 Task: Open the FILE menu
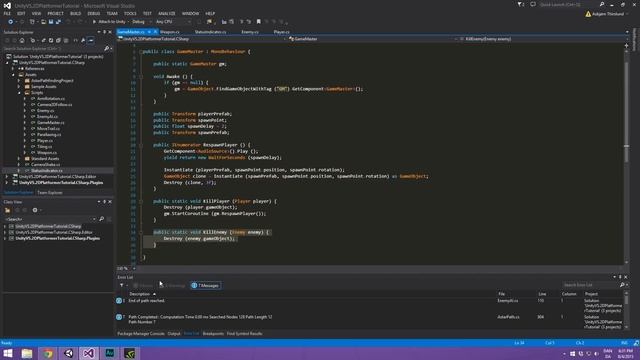[7, 13]
